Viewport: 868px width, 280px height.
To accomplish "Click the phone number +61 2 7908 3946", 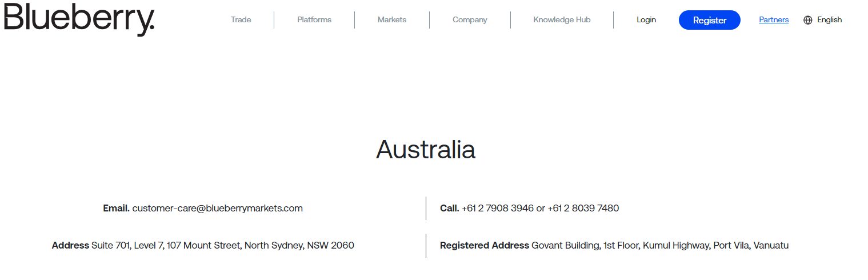I will [x=498, y=208].
